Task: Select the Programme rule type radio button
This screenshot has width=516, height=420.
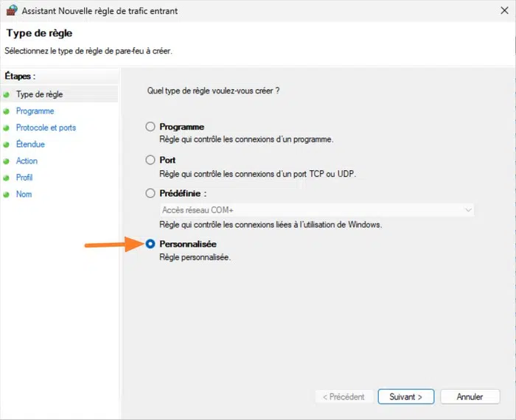Action: point(151,127)
